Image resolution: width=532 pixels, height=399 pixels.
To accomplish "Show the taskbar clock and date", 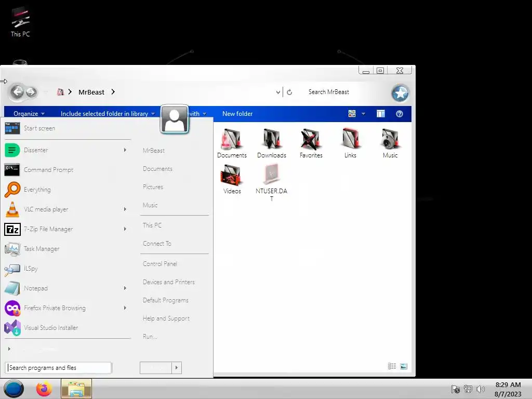I will (x=508, y=389).
